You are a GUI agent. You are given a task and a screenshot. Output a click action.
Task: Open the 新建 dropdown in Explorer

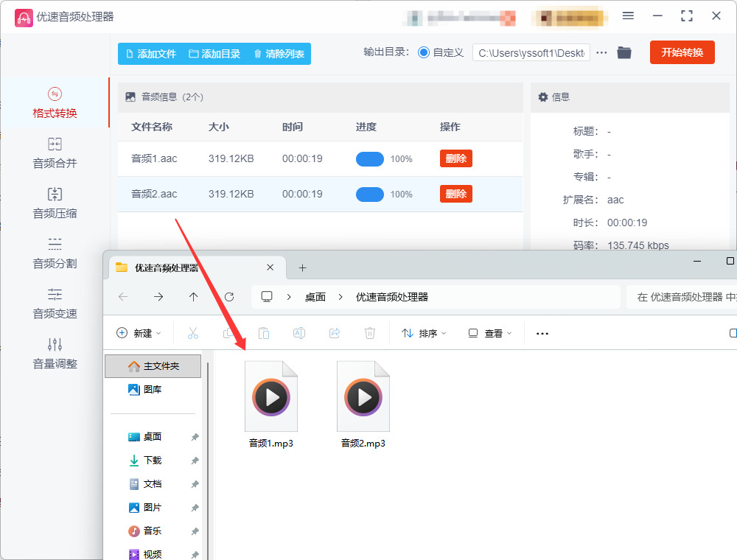(139, 333)
